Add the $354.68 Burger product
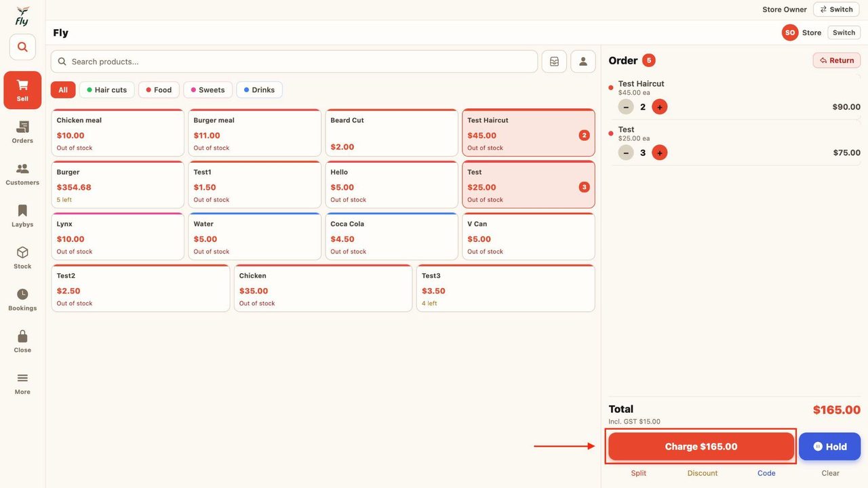Screen dimensions: 868x488 click(x=118, y=184)
